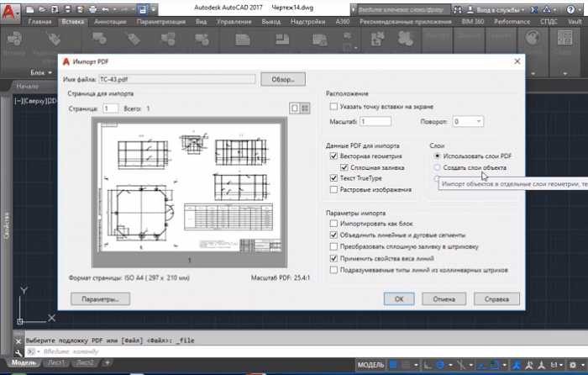Select the Use PDF layers radio button

point(437,156)
